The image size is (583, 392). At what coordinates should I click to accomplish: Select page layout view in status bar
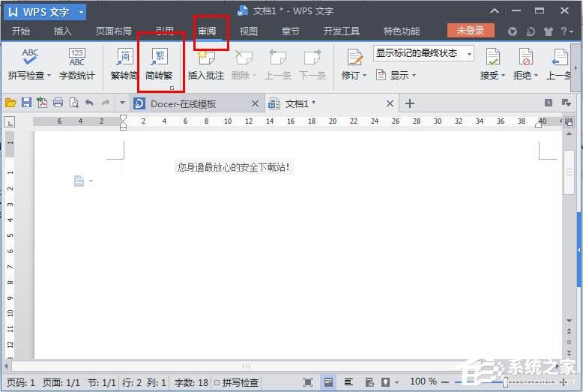pyautogui.click(x=328, y=382)
